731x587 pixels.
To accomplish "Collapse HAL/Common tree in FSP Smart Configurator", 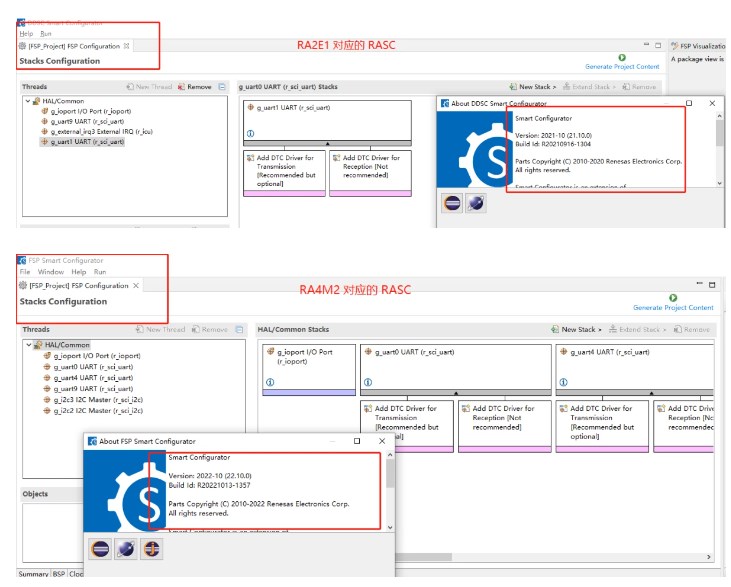I will pos(29,345).
